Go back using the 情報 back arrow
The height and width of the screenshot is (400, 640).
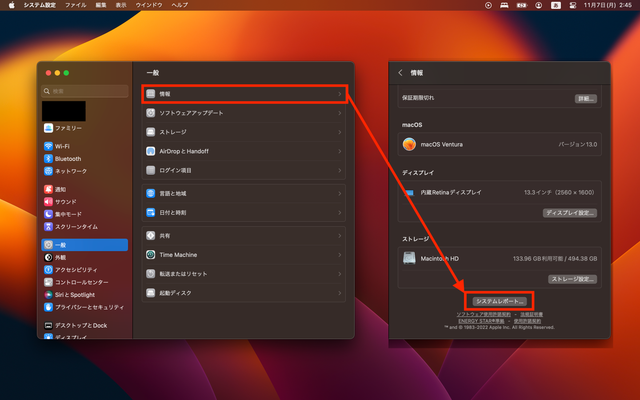400,73
